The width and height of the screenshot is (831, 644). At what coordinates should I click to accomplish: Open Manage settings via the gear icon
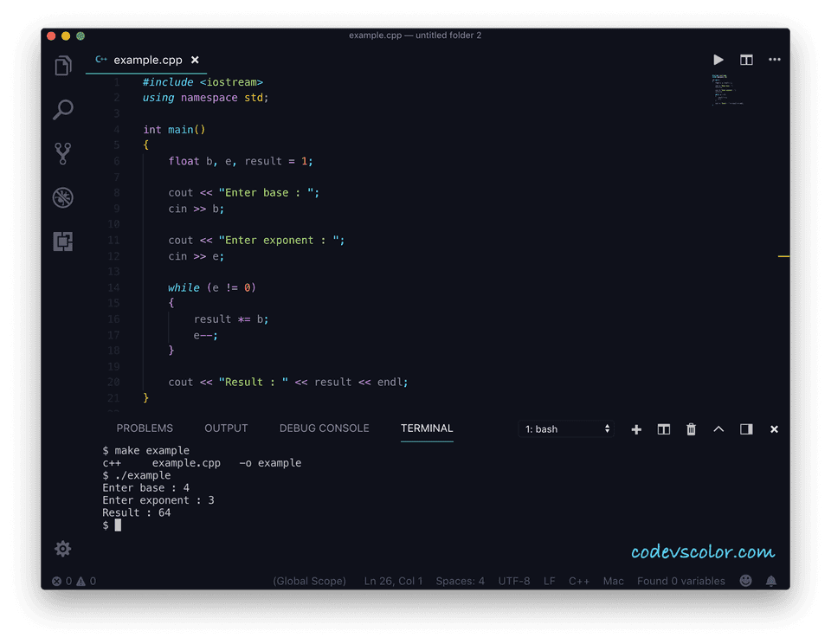[62, 549]
